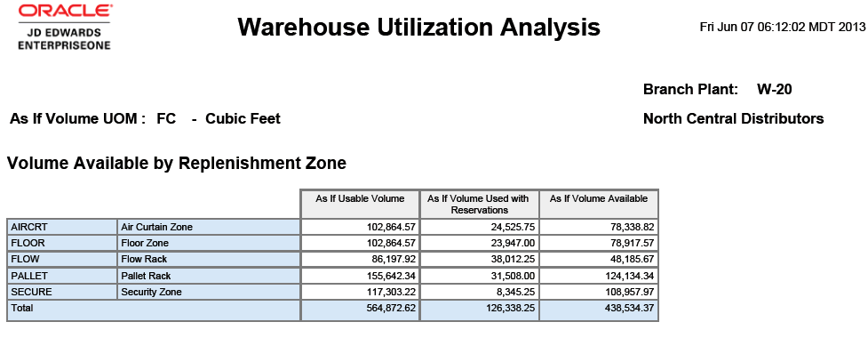This screenshot has width=868, height=338.
Task: Click the Air Curtain Zone cell
Action: pos(208,227)
